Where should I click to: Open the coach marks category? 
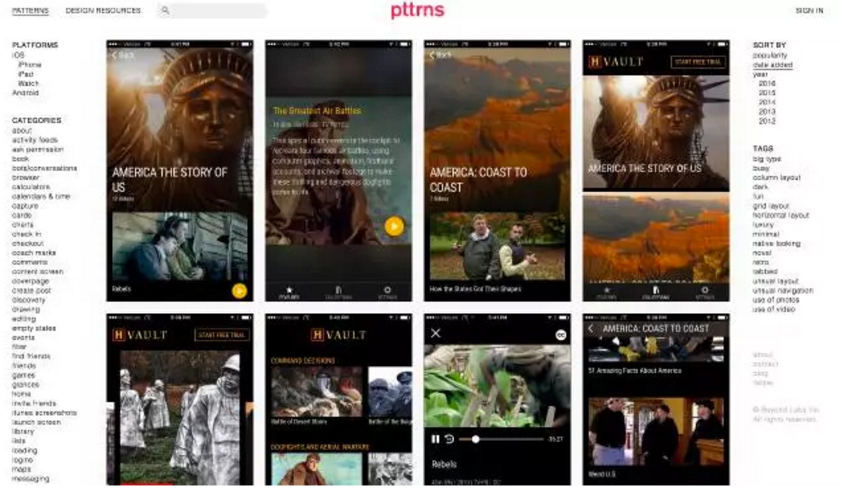click(34, 253)
